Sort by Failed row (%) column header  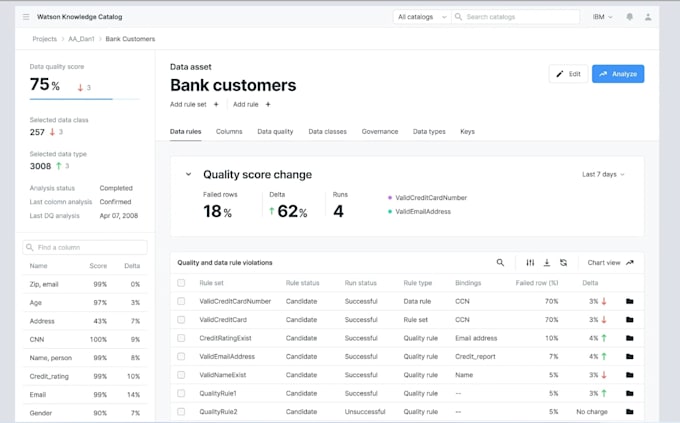pos(536,283)
